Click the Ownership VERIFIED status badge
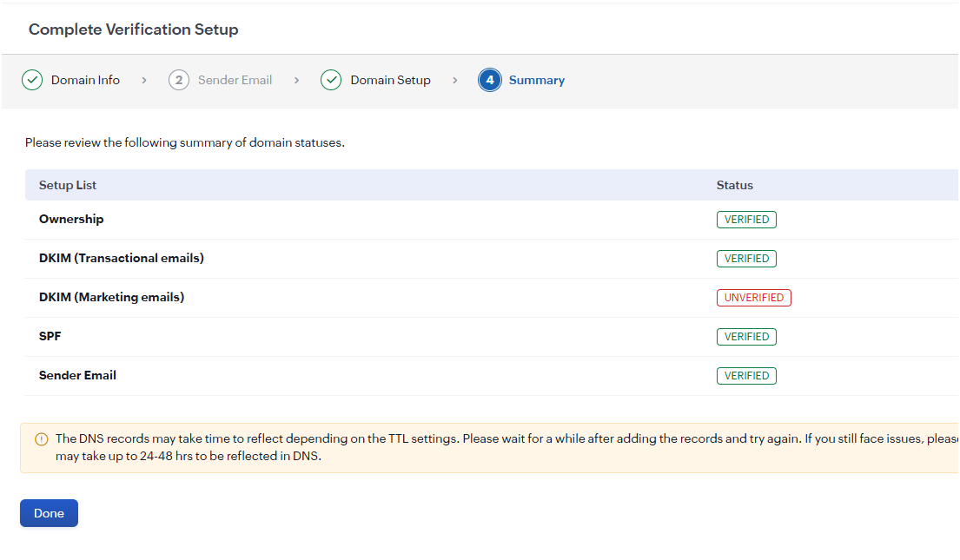Viewport: 960px width, 560px height. coord(746,220)
